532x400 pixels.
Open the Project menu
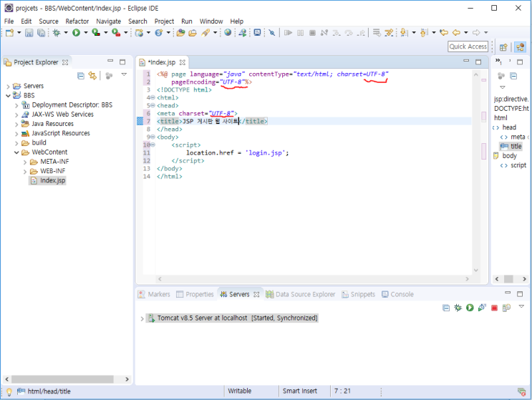pyautogui.click(x=164, y=21)
